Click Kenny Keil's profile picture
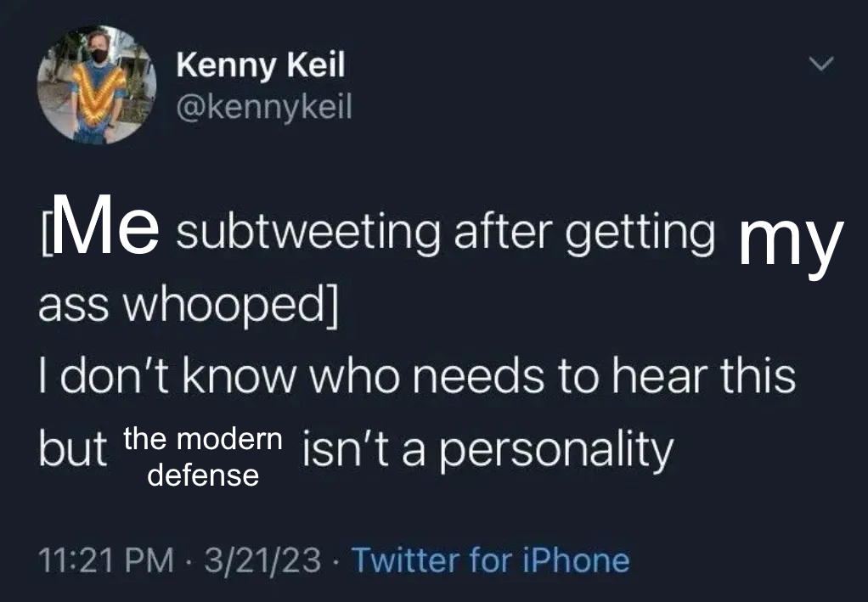 (x=96, y=86)
